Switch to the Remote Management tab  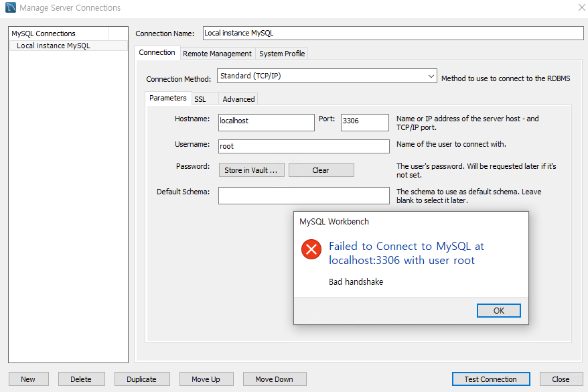pyautogui.click(x=217, y=54)
